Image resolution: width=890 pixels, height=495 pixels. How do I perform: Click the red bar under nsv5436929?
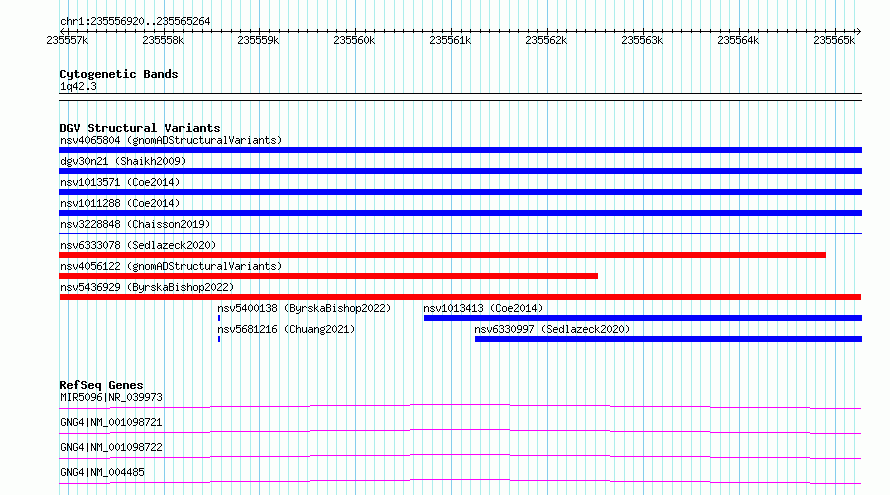[460, 297]
